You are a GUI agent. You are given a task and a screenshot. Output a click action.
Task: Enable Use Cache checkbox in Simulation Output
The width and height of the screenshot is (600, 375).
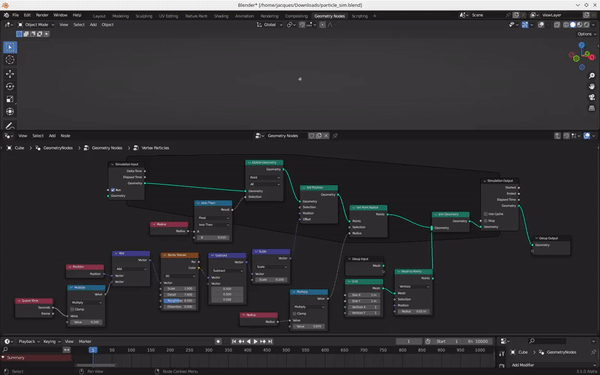pos(486,214)
